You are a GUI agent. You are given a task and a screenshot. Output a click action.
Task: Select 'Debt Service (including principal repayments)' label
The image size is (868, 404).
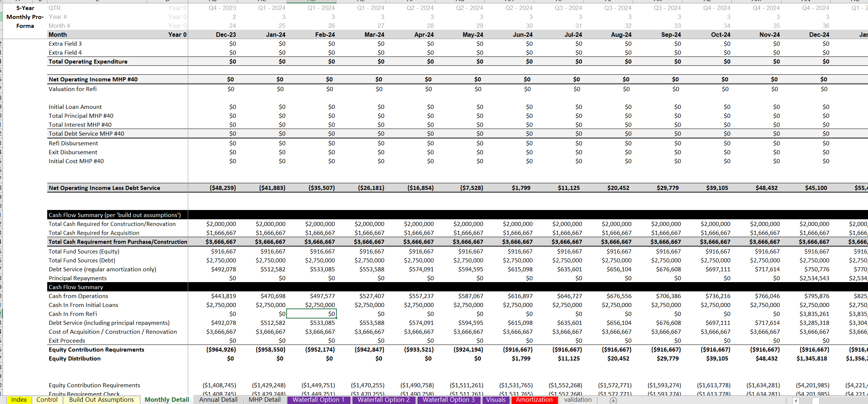[109, 323]
